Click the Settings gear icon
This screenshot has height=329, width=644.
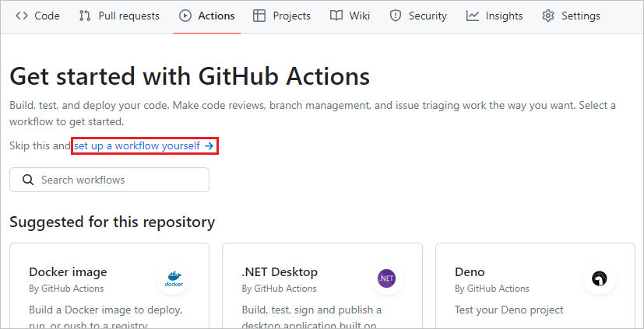(x=548, y=16)
